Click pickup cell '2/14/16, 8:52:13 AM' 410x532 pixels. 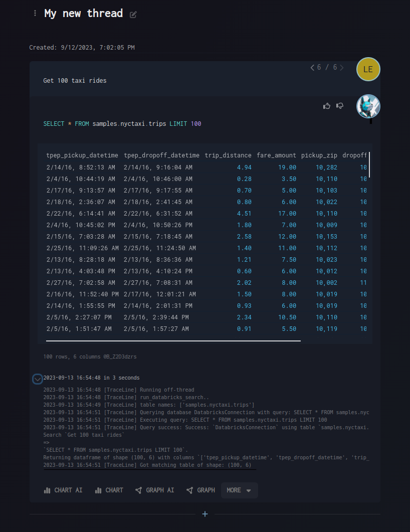(81, 167)
